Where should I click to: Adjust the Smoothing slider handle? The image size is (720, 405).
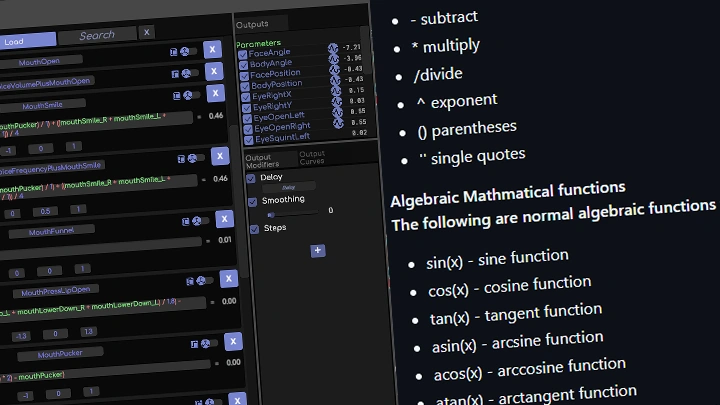point(271,214)
